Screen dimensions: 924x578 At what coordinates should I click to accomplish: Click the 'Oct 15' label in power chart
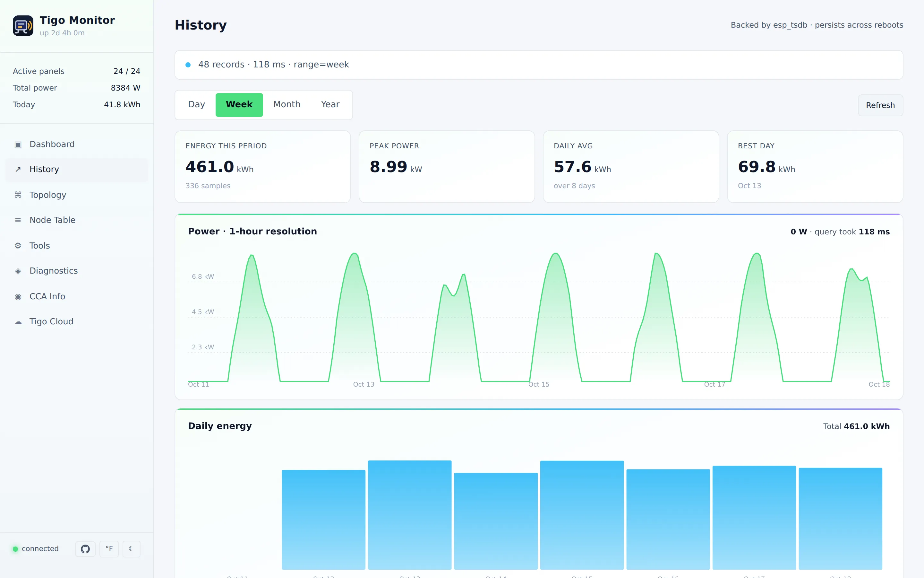539,385
